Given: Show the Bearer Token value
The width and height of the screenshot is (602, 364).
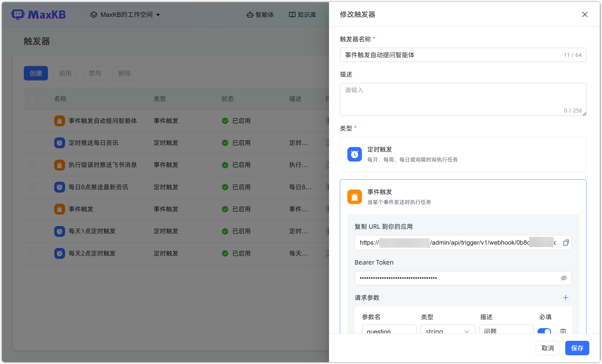Looking at the screenshot, I should pos(564,278).
